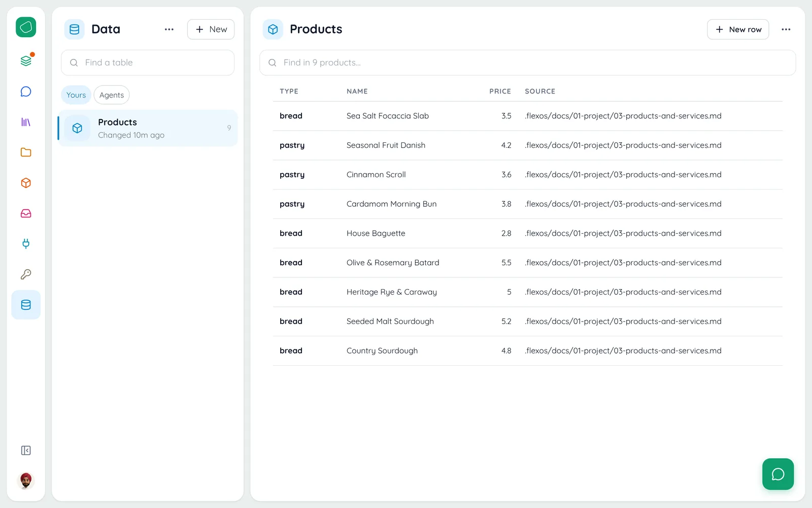Click the Products cube icon in the header
812x508 pixels.
273,29
